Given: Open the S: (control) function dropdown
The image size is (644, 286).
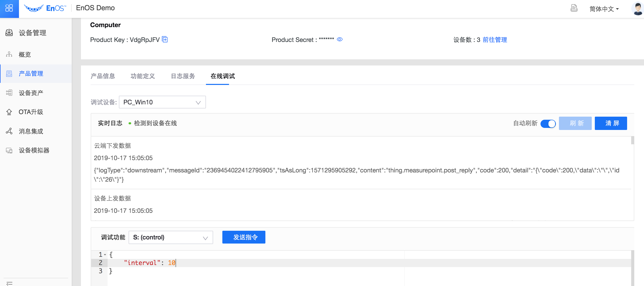Looking at the screenshot, I should [x=171, y=237].
